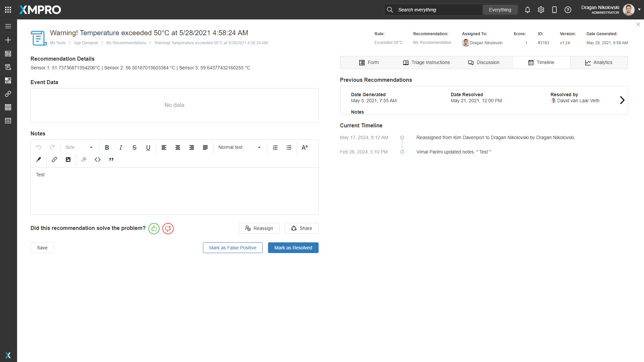Screen dimensions: 644x362
Task: Open the Normal text style dropdown
Action: 239,147
